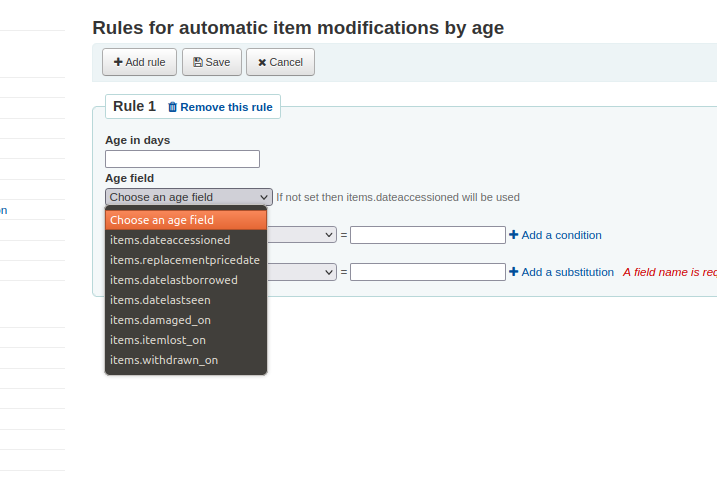Click the plus icon on Add rule
717x490 pixels.
tap(118, 62)
